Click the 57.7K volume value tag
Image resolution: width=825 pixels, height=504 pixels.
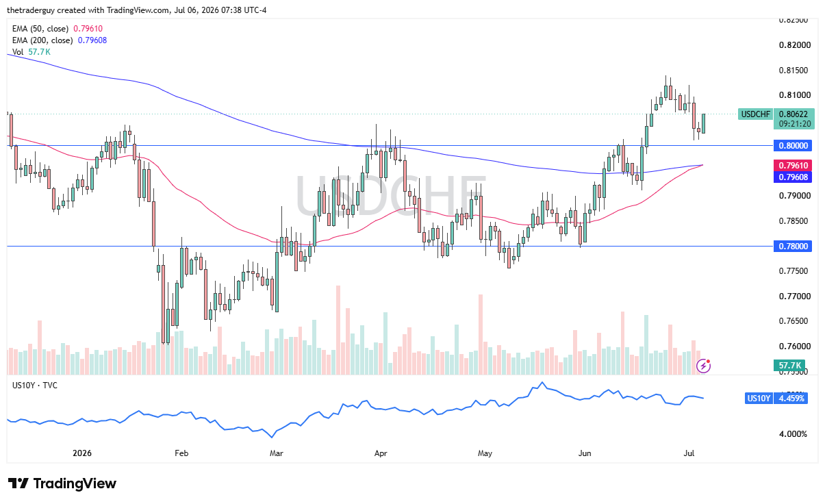point(789,366)
